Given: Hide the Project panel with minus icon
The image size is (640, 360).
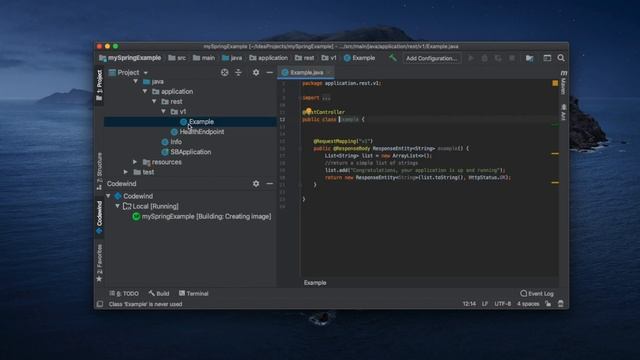Looking at the screenshot, I should pos(269,72).
